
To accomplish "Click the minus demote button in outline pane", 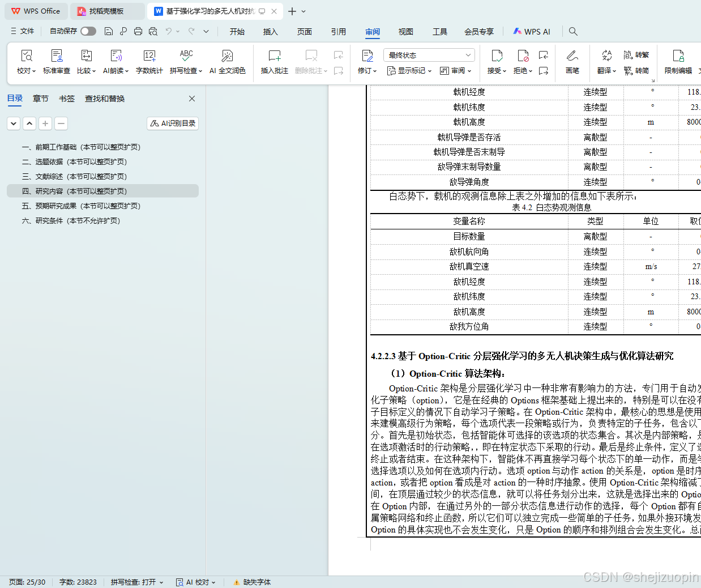I will click(x=61, y=123).
